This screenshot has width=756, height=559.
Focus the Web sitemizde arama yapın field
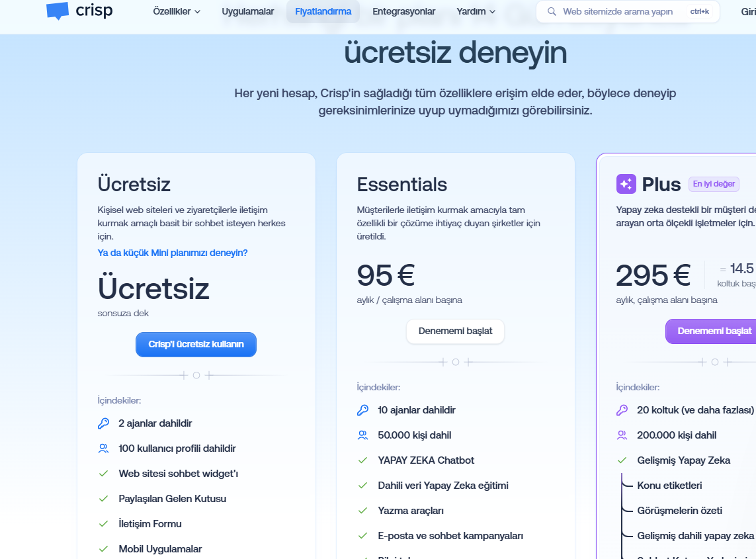(628, 11)
